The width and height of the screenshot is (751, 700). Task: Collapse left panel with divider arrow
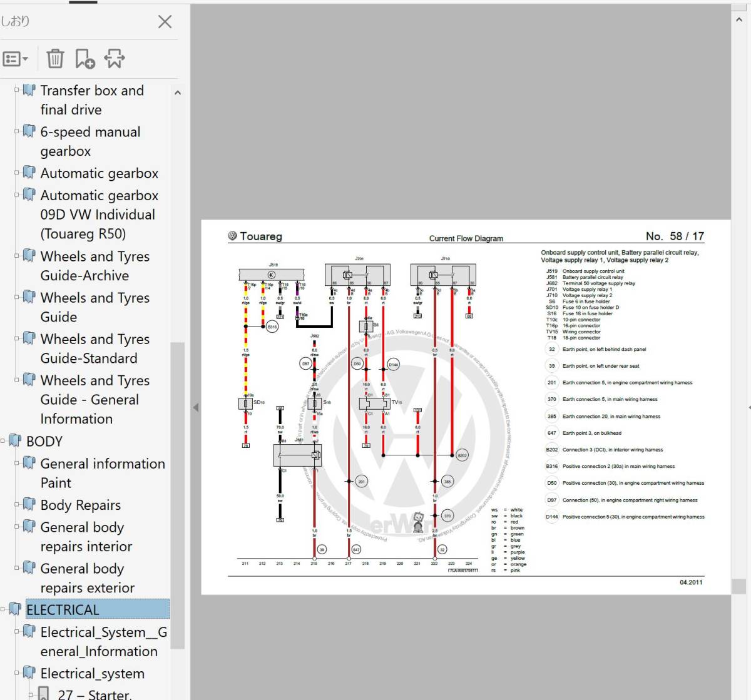195,408
